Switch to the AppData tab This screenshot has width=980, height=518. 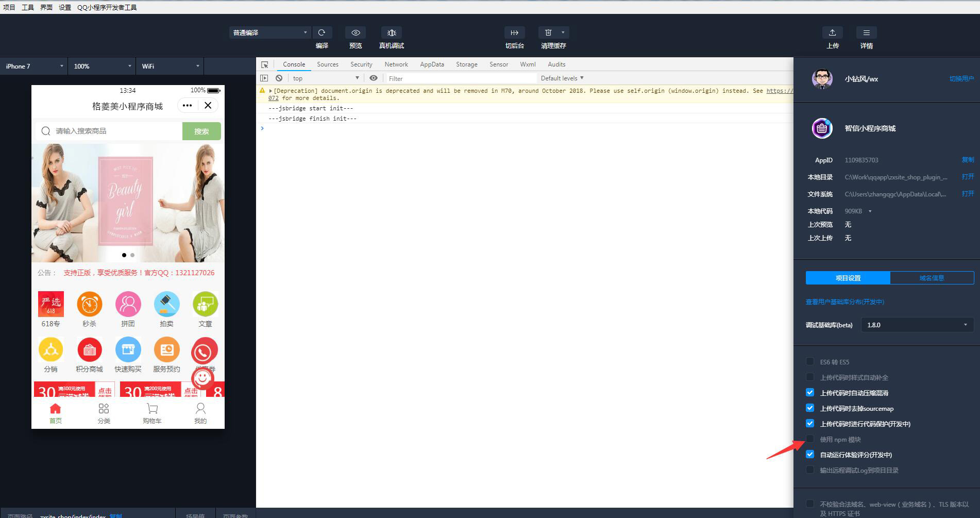(x=432, y=64)
